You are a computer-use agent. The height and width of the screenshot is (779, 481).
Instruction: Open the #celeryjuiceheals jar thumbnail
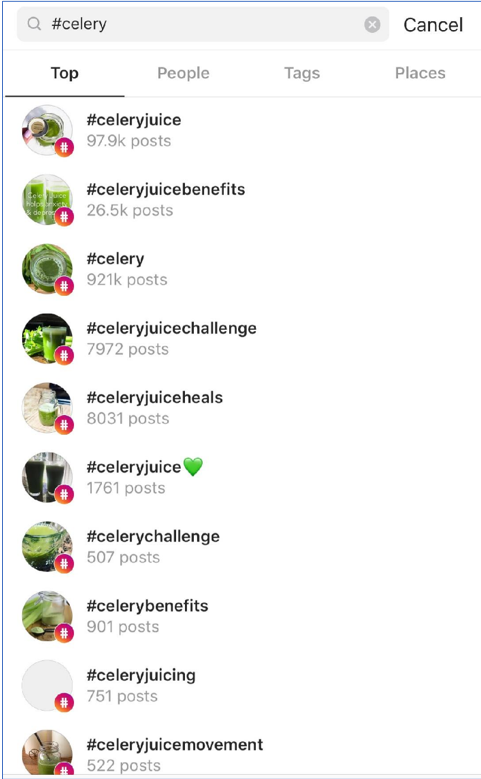[47, 407]
